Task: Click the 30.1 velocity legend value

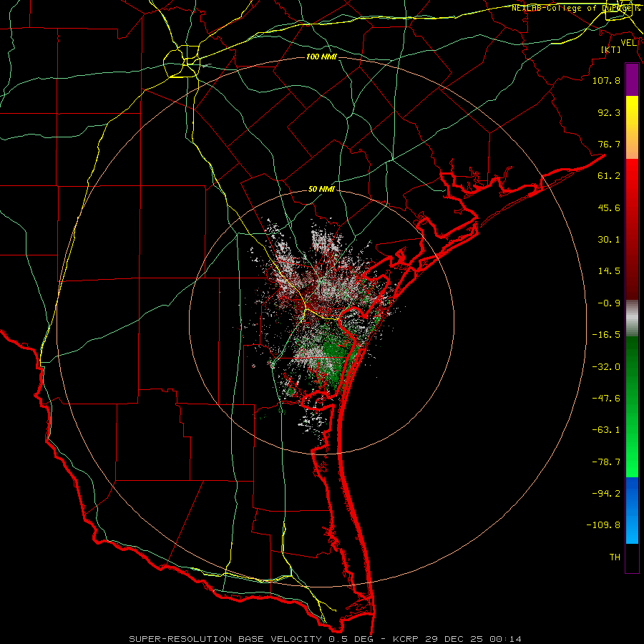Action: point(609,240)
